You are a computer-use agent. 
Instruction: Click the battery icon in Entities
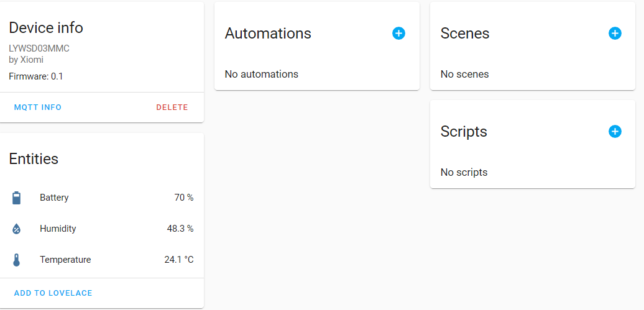[17, 198]
